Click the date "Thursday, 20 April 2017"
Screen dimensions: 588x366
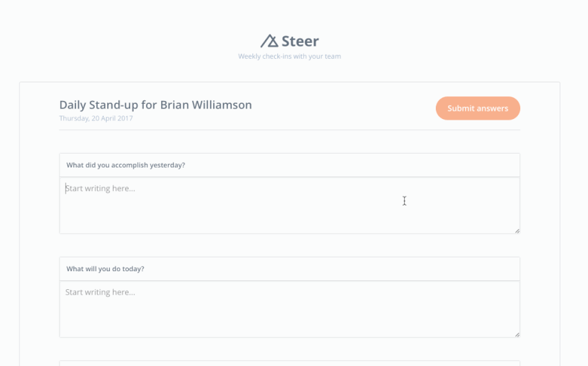coord(96,118)
